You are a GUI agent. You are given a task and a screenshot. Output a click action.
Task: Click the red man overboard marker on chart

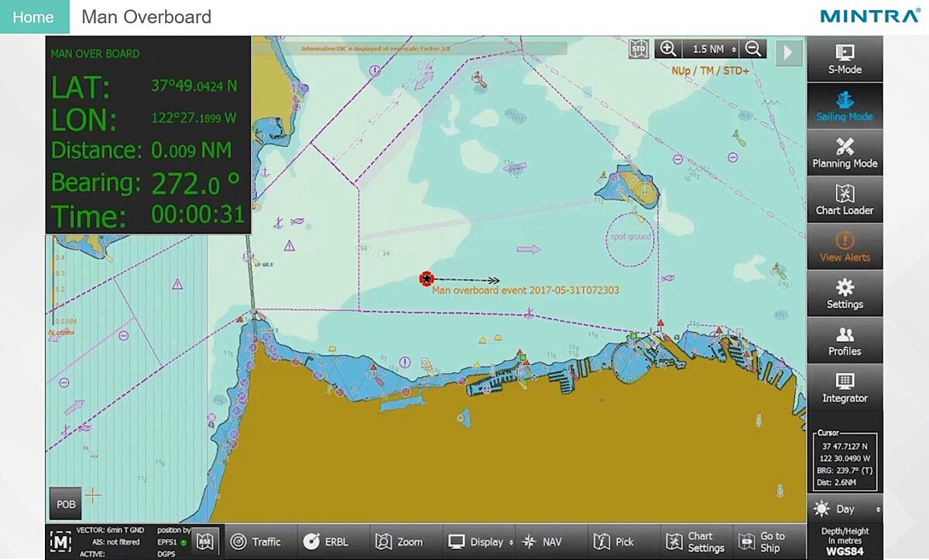click(426, 278)
